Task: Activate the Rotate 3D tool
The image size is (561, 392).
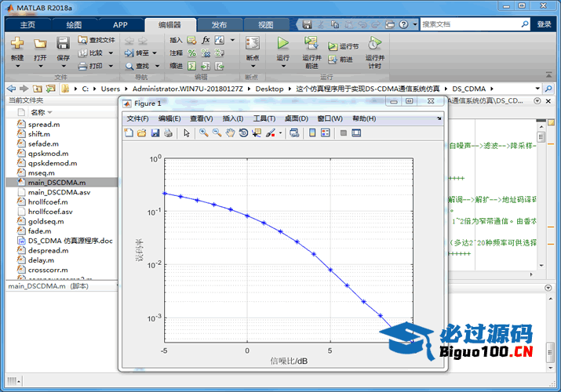Action: (243, 133)
